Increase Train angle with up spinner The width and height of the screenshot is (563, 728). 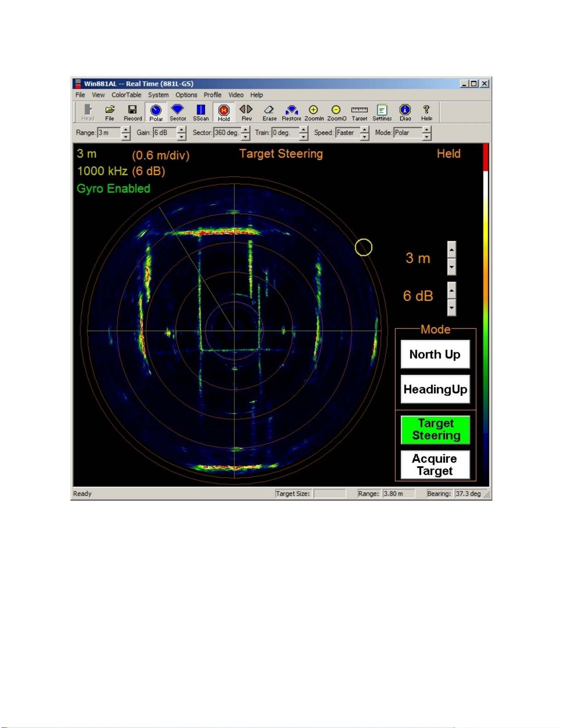coord(303,130)
